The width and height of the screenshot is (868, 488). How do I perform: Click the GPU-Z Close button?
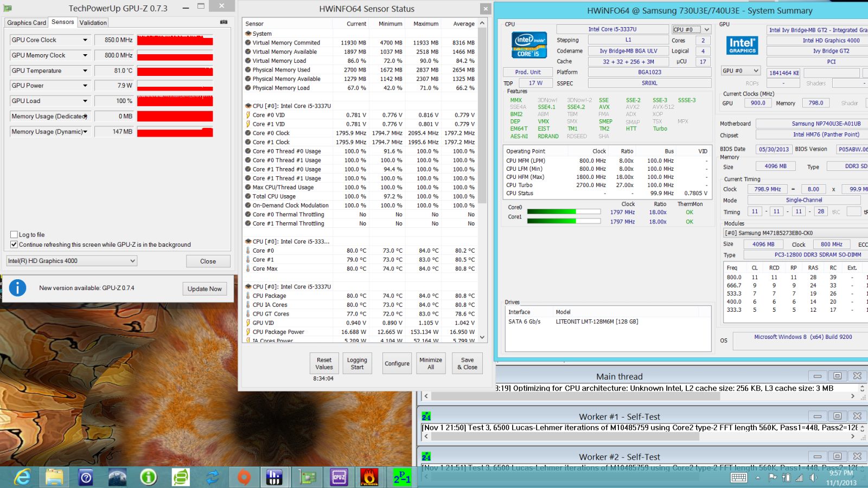208,261
